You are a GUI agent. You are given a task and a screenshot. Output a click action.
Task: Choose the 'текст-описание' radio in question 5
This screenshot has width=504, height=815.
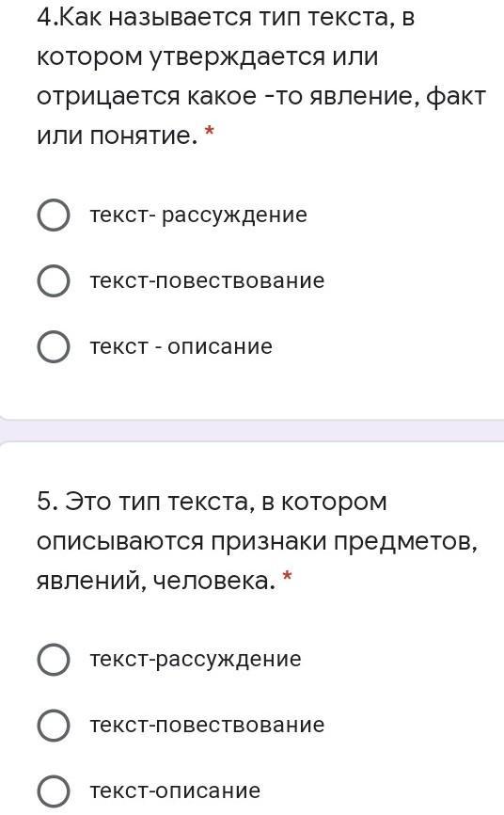(x=54, y=791)
